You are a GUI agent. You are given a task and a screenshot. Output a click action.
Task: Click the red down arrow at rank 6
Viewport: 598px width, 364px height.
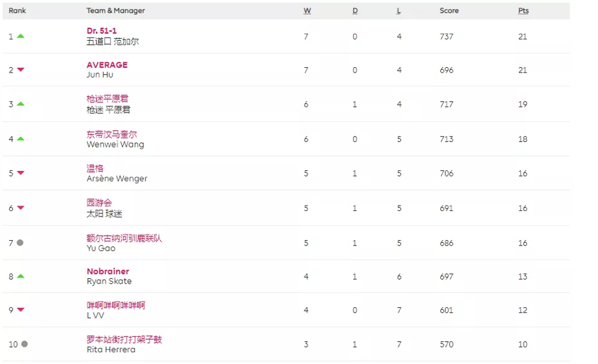coord(21,208)
